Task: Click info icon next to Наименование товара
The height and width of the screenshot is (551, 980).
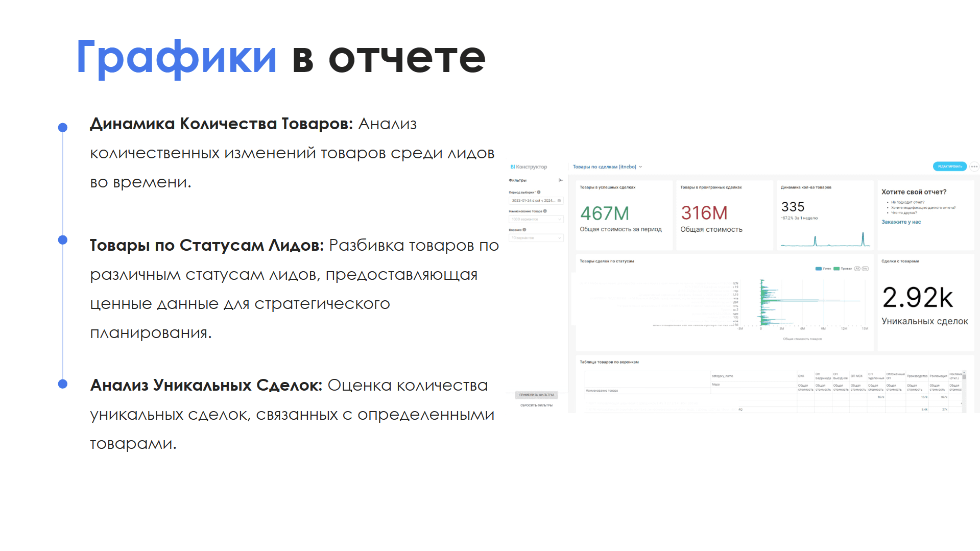Action: click(x=545, y=211)
